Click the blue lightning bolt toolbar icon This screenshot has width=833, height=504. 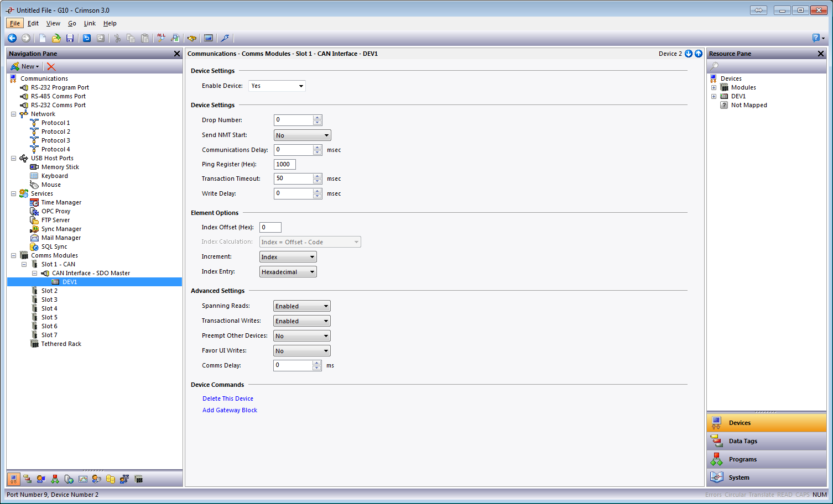(225, 38)
